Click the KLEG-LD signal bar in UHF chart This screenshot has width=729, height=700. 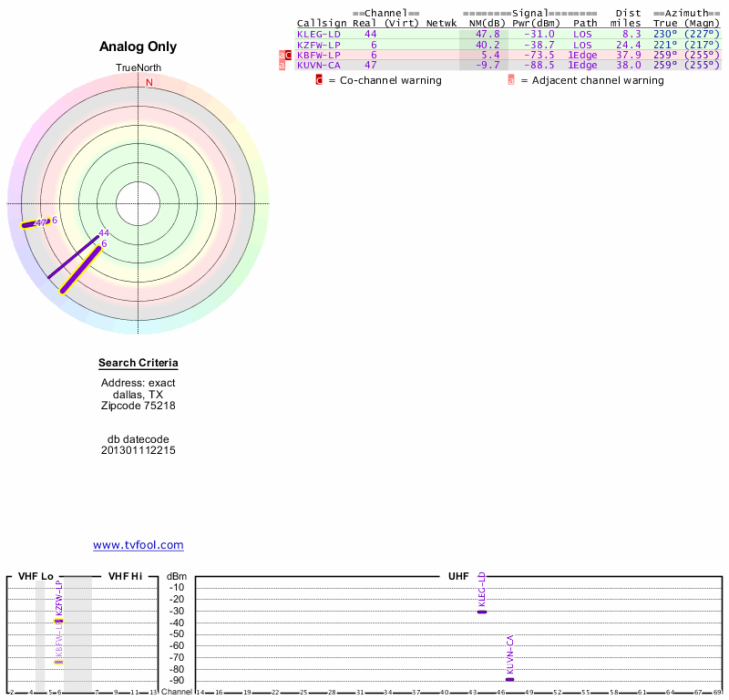pos(482,612)
